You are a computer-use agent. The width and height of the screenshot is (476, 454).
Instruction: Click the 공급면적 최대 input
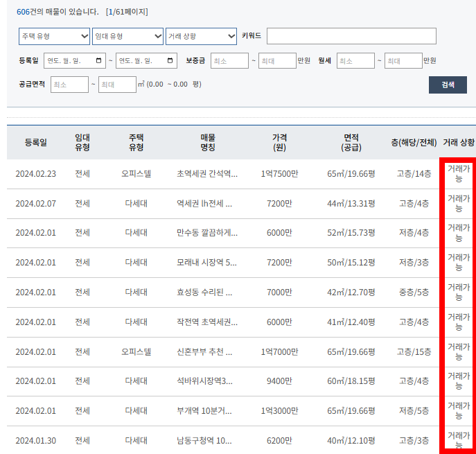click(117, 85)
